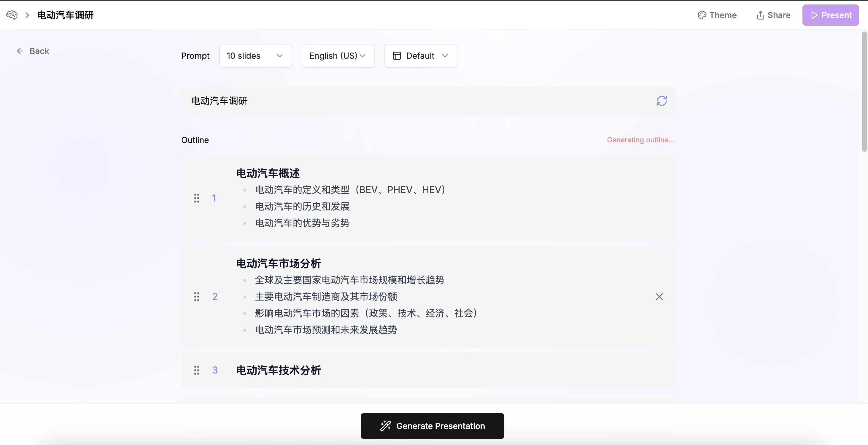Click the Generate Presentation button
This screenshot has height=445, width=868.
click(432, 426)
